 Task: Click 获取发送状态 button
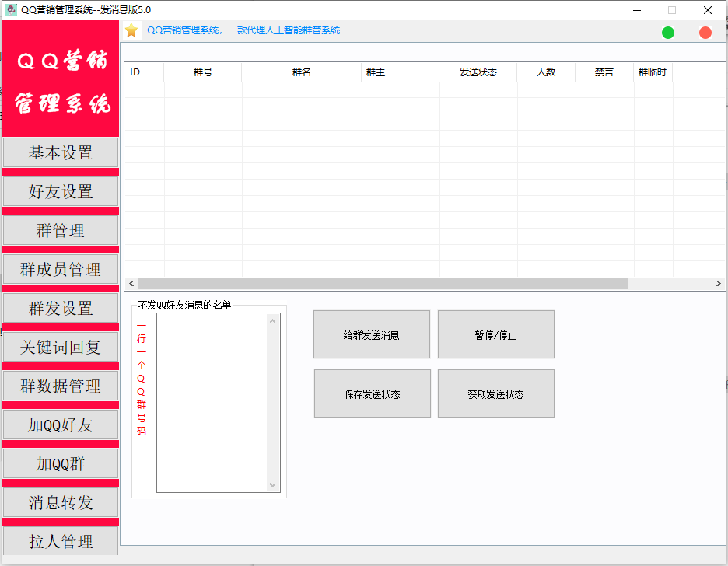point(496,393)
